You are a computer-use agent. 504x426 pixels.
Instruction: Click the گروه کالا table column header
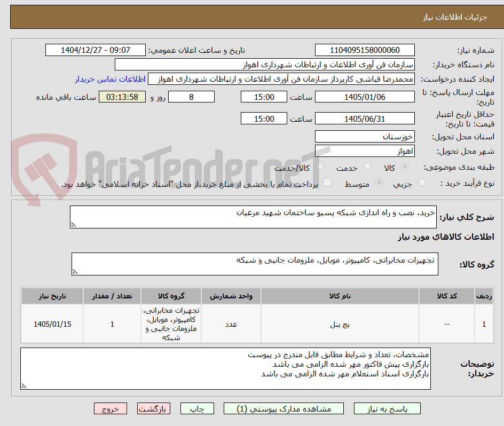171,296
